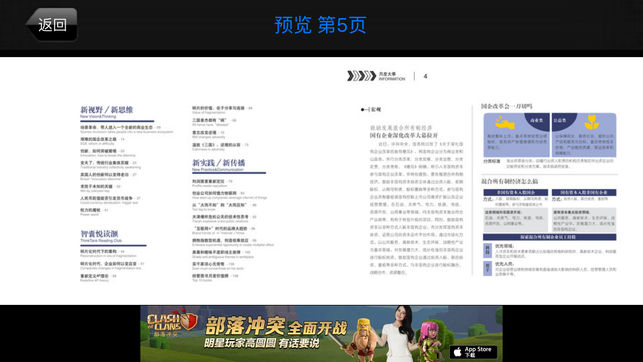This screenshot has height=362, width=643.
Task: Tap the 返回 back button
Action: [52, 25]
